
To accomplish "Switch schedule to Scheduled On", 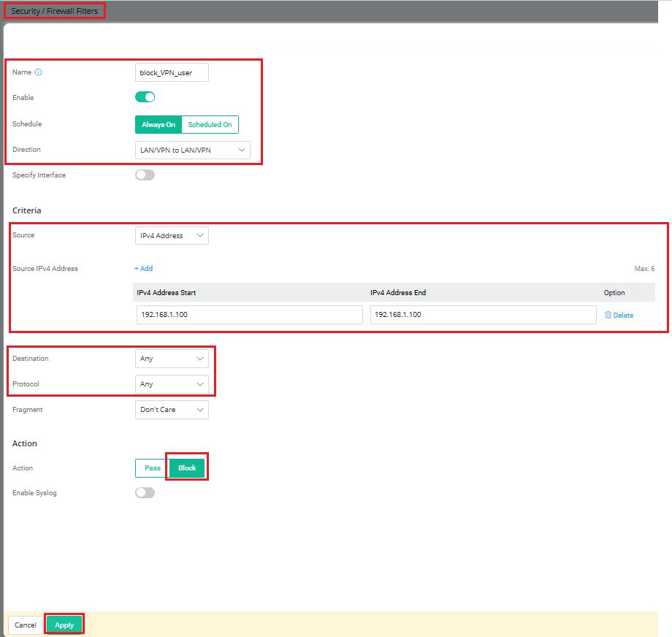I will pos(210,124).
